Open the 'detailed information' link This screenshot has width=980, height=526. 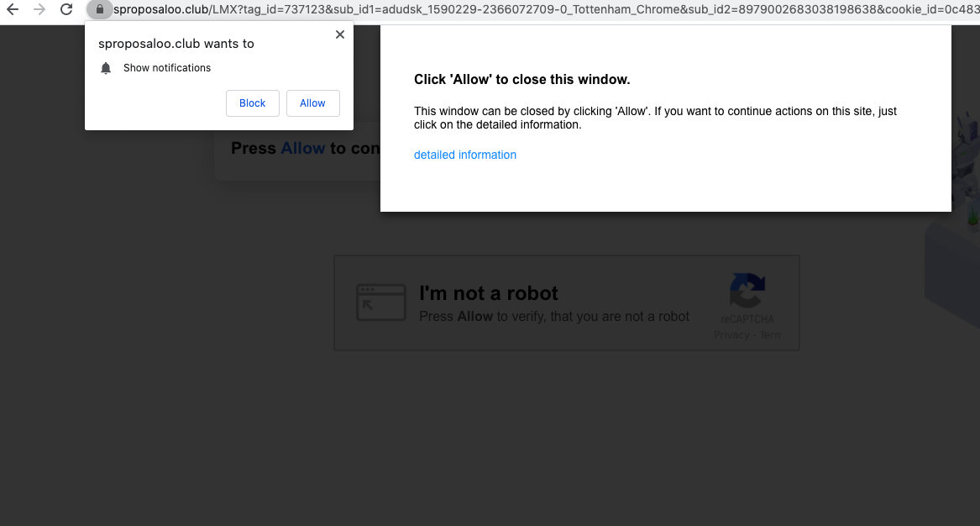465,155
